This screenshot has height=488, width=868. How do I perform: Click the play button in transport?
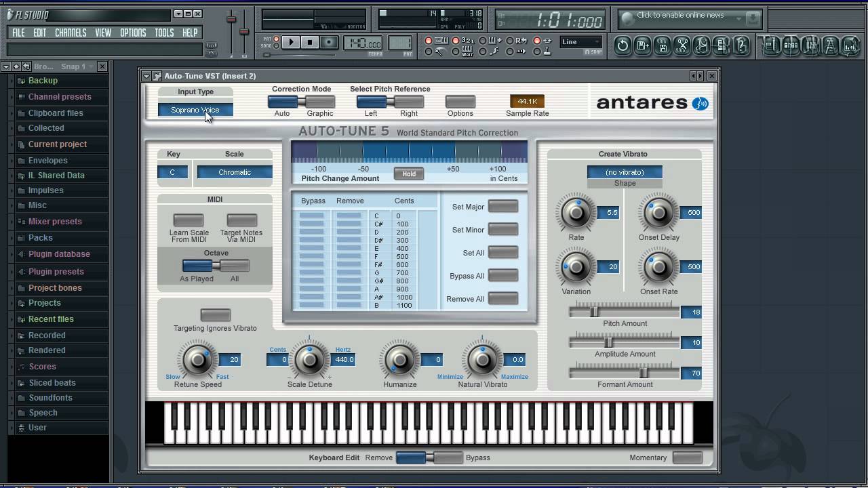coord(291,42)
